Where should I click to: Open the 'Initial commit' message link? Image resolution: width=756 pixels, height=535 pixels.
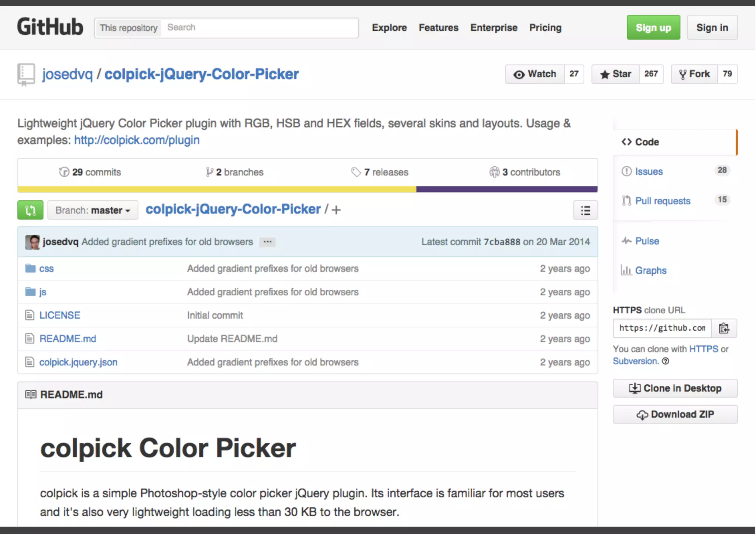215,315
